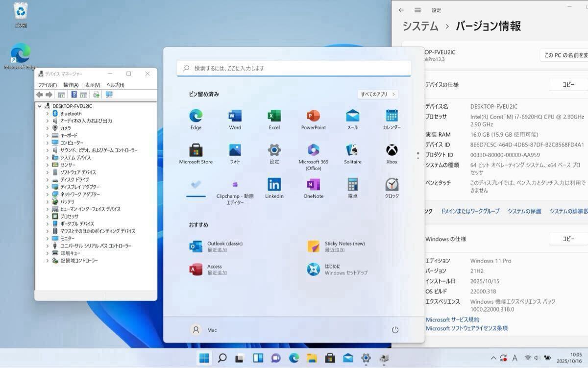Expand the ディスプレイ アダプター tree node
Screen dimensions: 588x368
click(x=48, y=187)
